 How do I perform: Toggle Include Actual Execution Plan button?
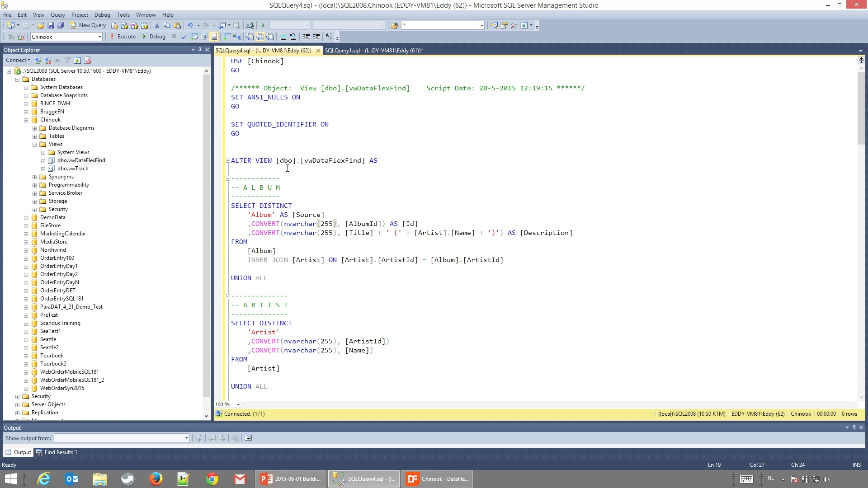(226, 37)
